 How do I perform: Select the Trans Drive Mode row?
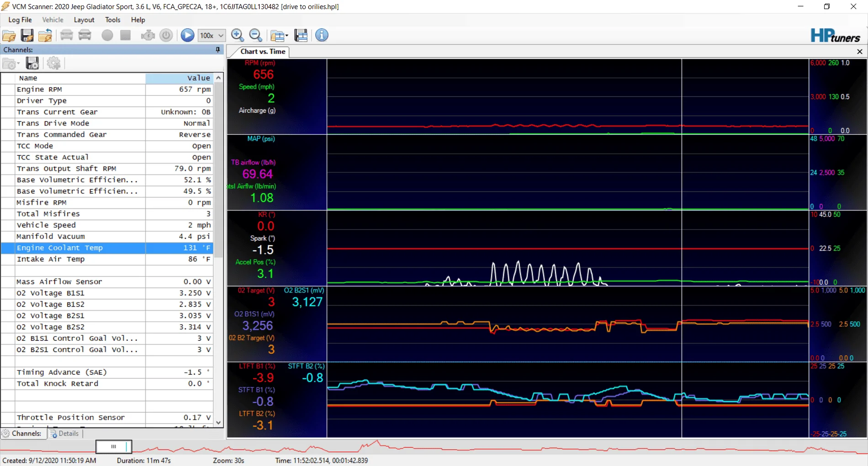coord(107,123)
